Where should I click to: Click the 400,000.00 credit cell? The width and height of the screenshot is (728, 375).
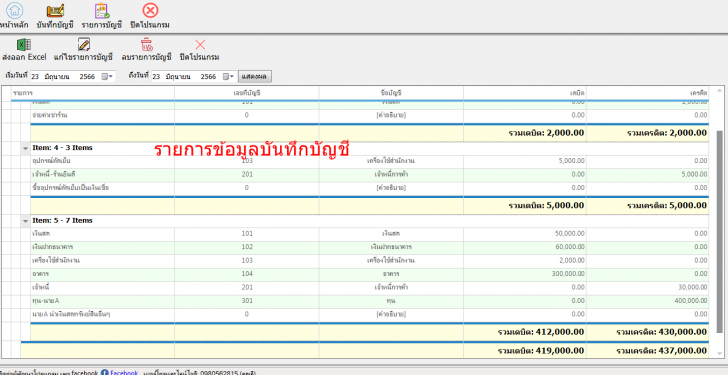click(x=648, y=301)
